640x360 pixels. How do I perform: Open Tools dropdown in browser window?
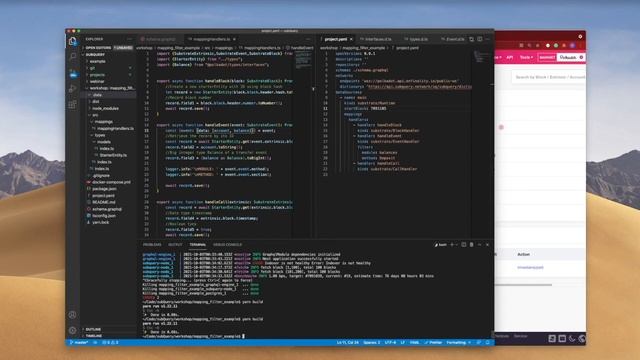point(526,58)
